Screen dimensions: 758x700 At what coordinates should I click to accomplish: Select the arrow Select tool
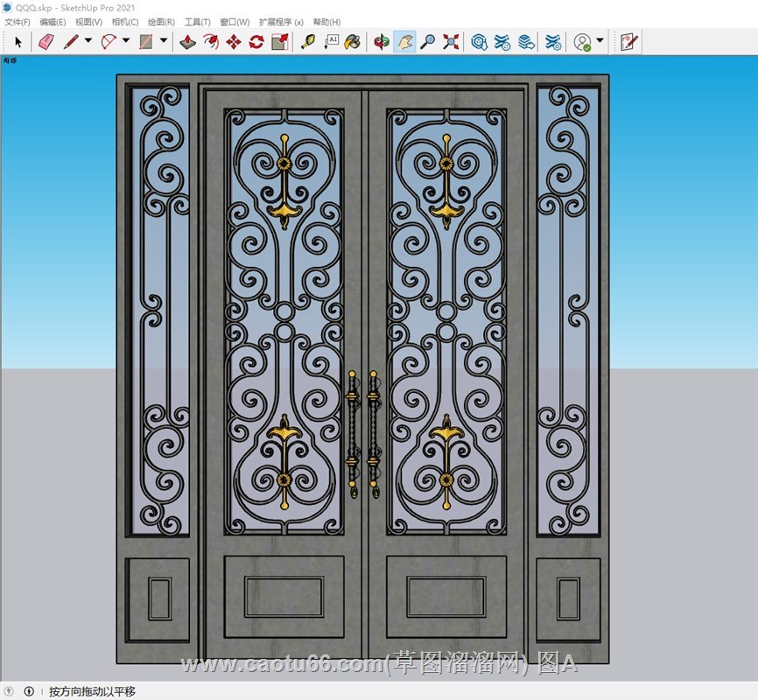coord(18,41)
